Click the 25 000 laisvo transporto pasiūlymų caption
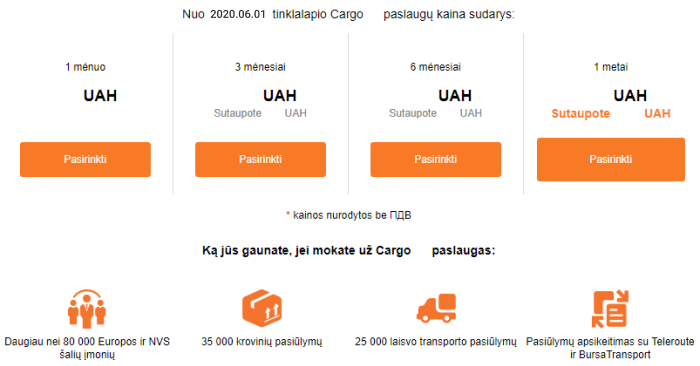The width and height of the screenshot is (700, 366). point(436,341)
